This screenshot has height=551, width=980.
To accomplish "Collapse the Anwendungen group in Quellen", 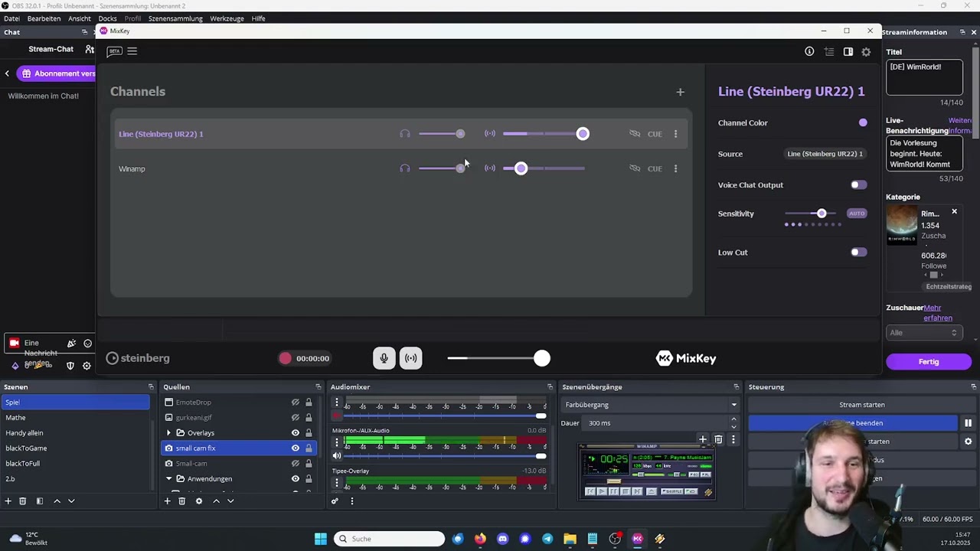I will (168, 479).
